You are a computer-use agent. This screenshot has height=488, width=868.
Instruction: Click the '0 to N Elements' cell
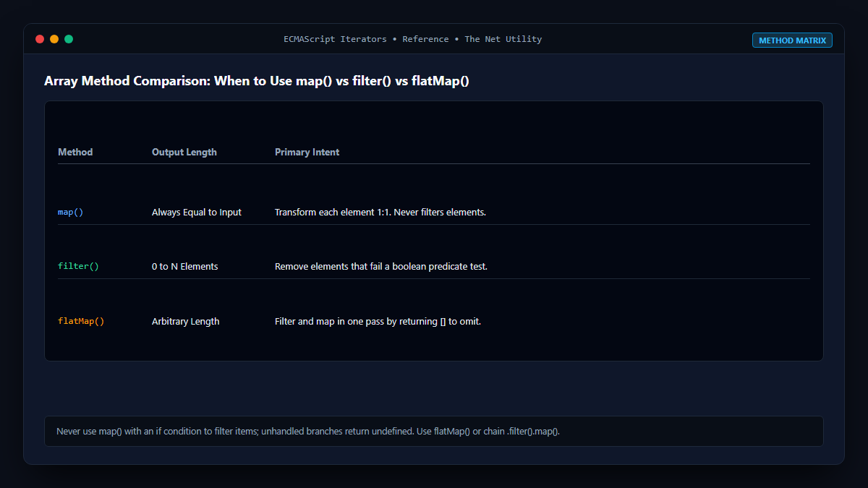coord(185,267)
